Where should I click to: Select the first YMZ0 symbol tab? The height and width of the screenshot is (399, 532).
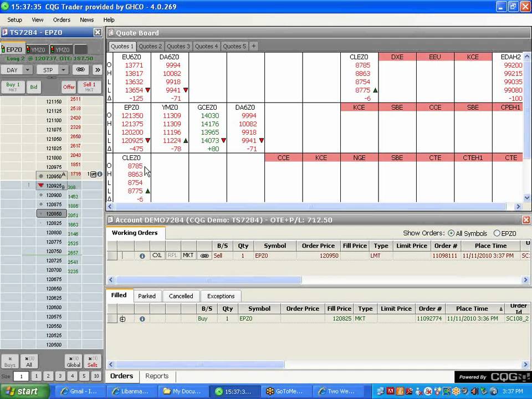click(x=37, y=49)
